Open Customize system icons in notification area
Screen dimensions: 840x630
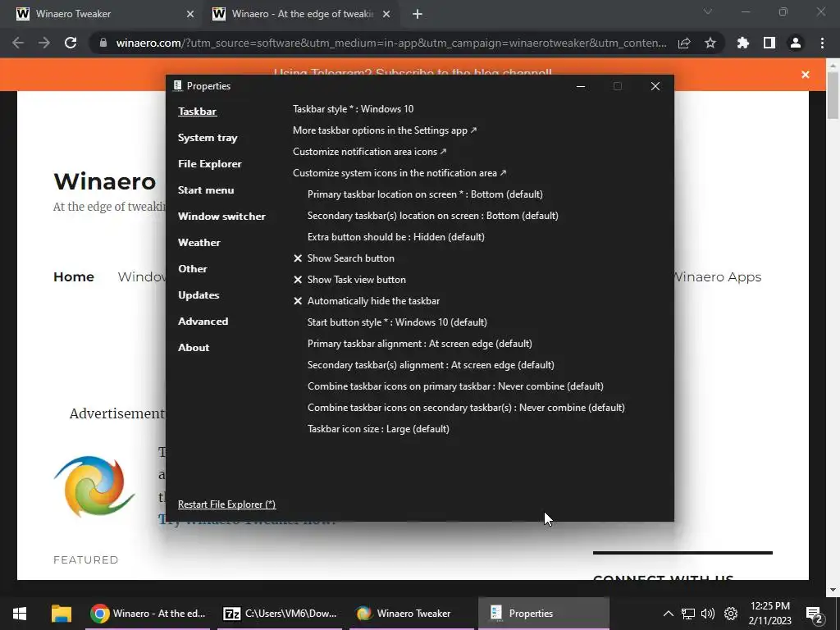click(399, 173)
